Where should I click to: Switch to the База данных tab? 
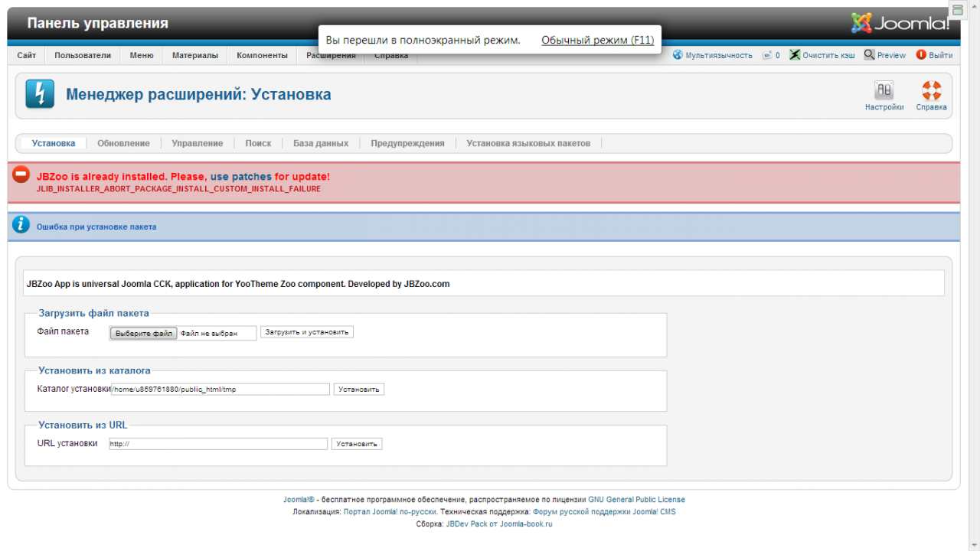tap(321, 143)
